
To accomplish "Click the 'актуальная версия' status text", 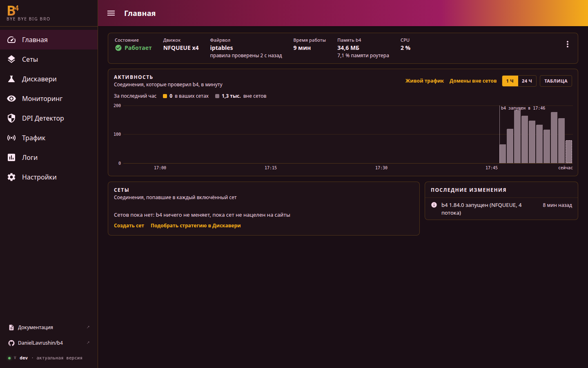I will click(x=60, y=358).
